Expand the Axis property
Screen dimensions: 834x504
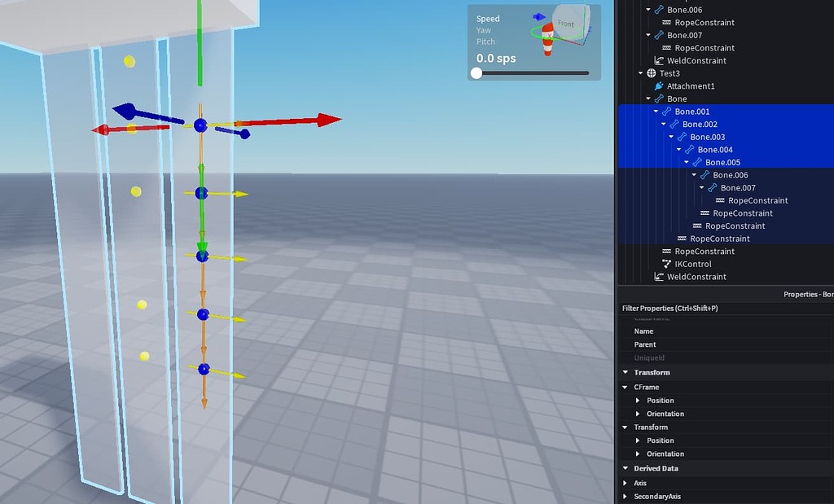(625, 483)
